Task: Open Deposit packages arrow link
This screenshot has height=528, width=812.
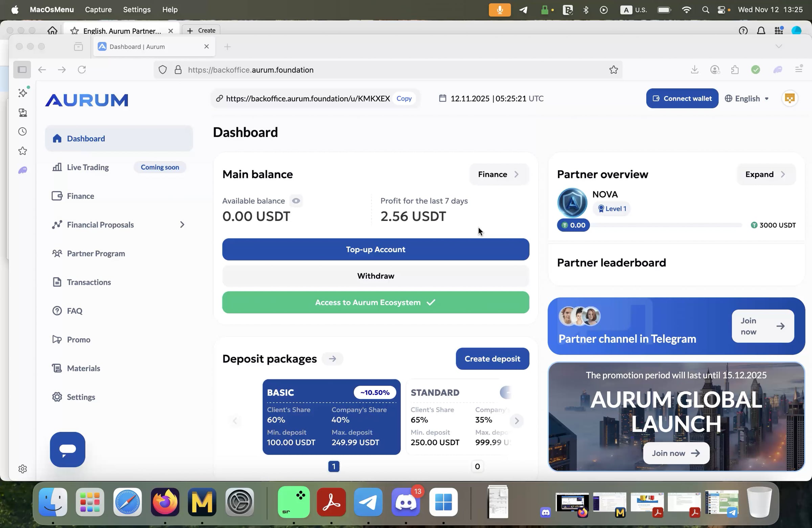Action: pos(332,359)
